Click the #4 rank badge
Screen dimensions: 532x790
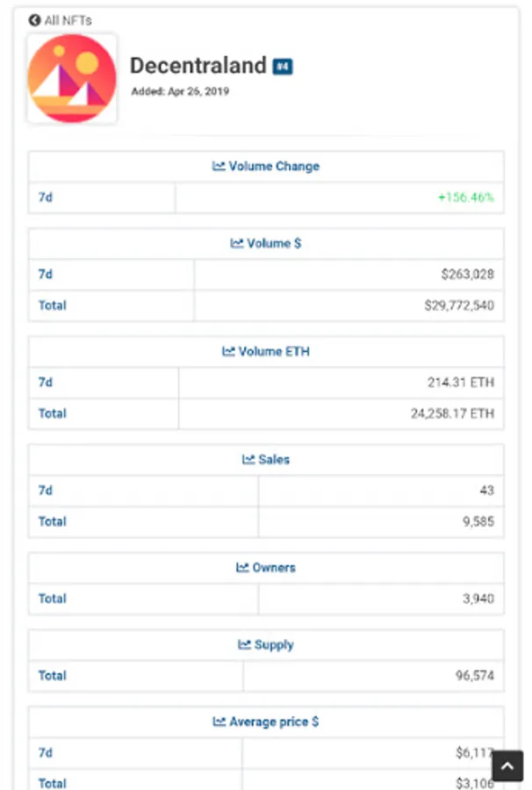pos(283,66)
